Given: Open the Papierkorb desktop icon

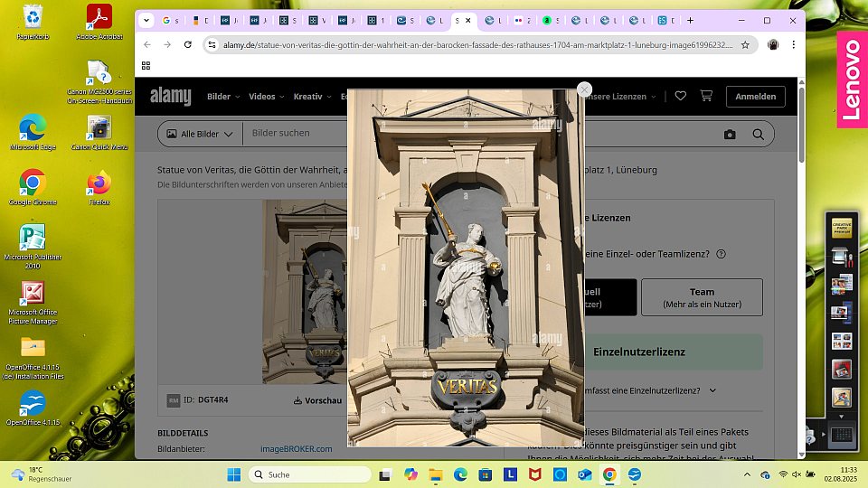Looking at the screenshot, I should coord(33,23).
